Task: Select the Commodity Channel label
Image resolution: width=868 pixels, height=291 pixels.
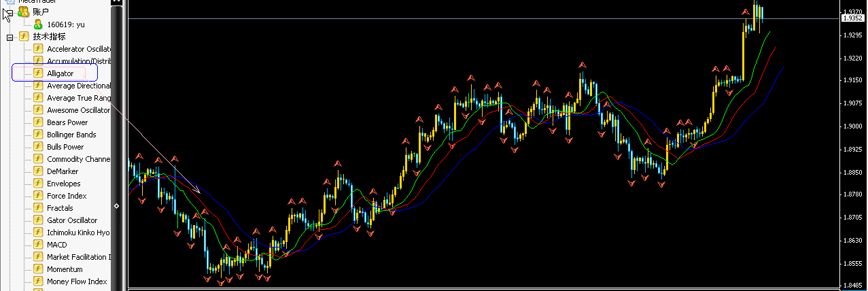Action: click(78, 159)
